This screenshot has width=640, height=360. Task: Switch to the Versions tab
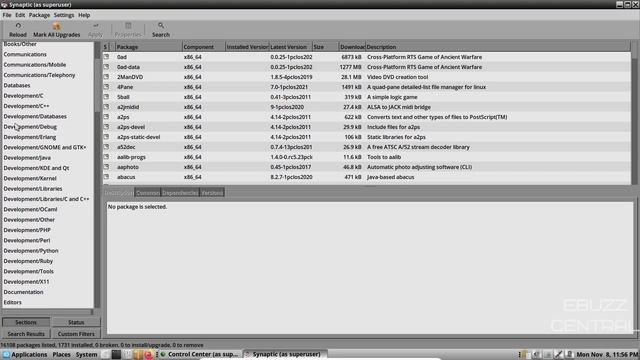tap(212, 193)
